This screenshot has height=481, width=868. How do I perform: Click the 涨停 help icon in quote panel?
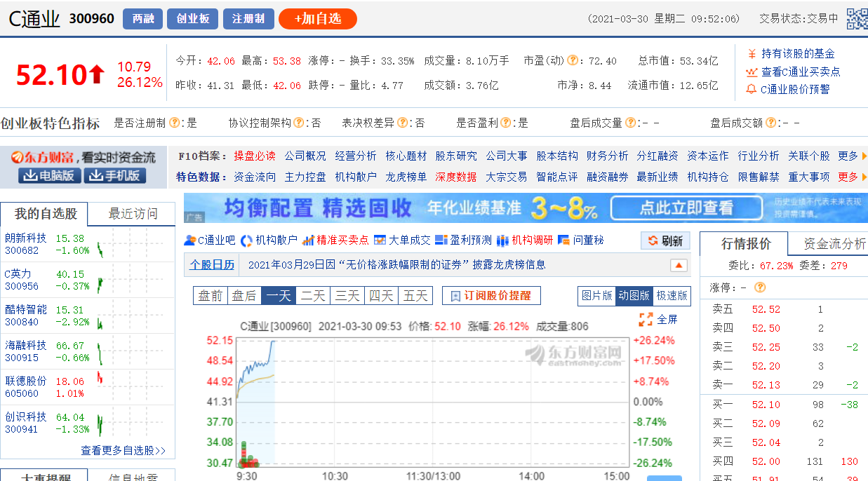759,287
